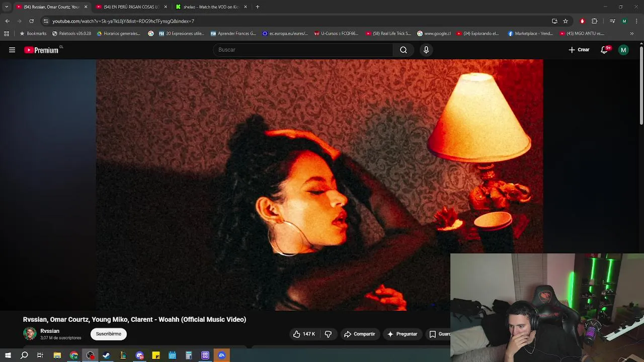Click install app icon in address bar
The height and width of the screenshot is (362, 644).
click(554, 21)
